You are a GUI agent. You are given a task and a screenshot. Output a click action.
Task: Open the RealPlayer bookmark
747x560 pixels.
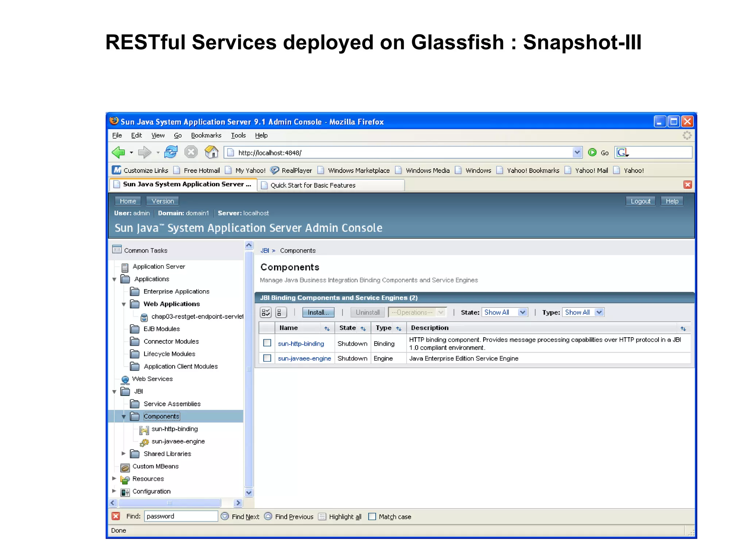pyautogui.click(x=291, y=170)
